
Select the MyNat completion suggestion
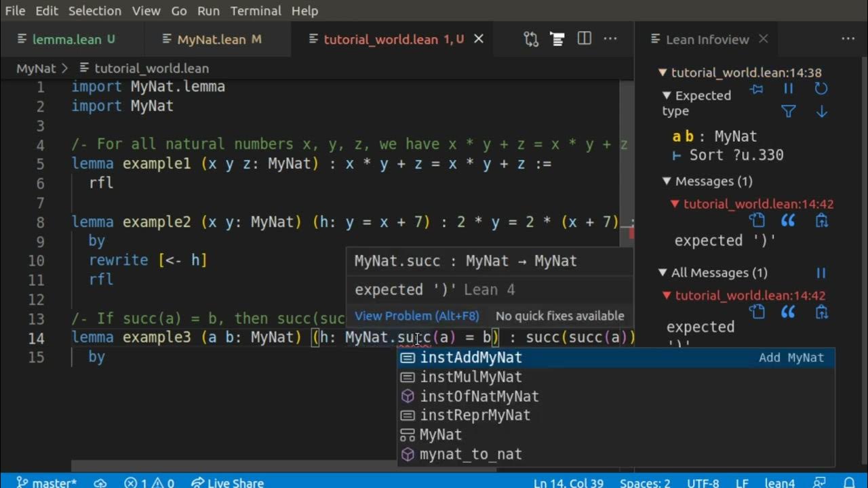(616, 434)
